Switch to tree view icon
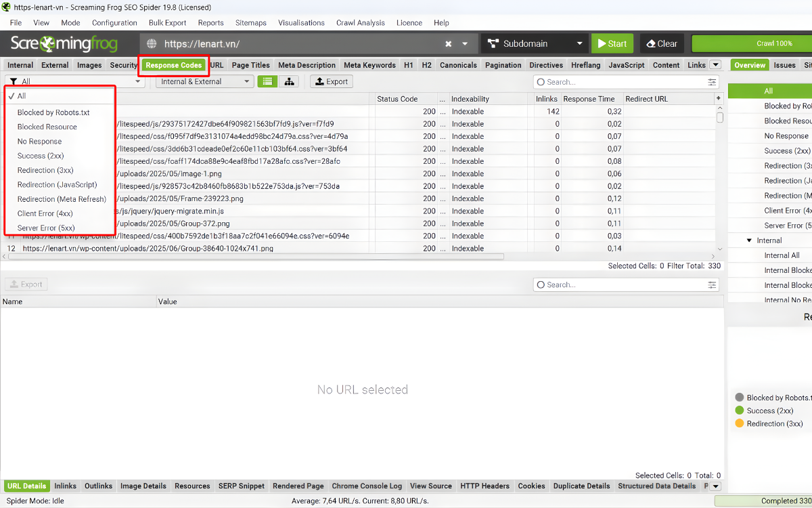Screen dimensions: 812x508 point(289,82)
